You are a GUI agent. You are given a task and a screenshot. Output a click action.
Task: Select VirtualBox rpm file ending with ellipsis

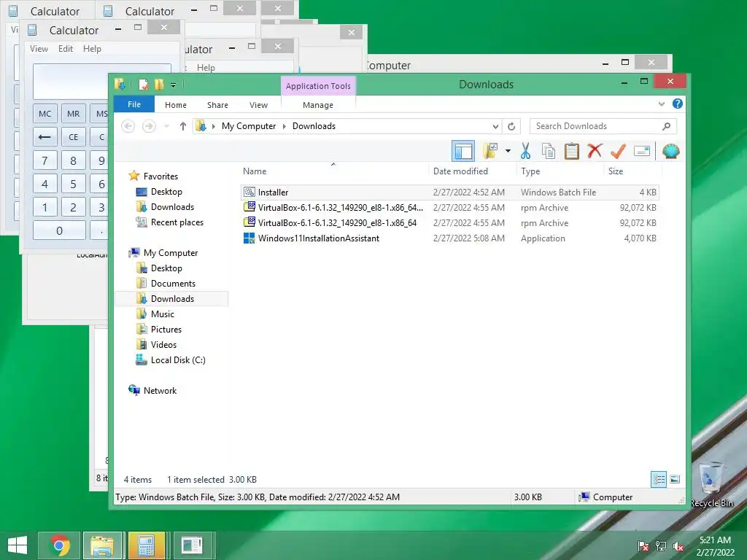pos(449,208)
